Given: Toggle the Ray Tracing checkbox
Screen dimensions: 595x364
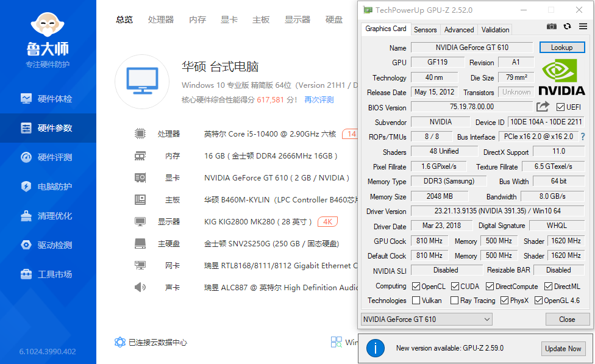Looking at the screenshot, I should pos(454,301).
